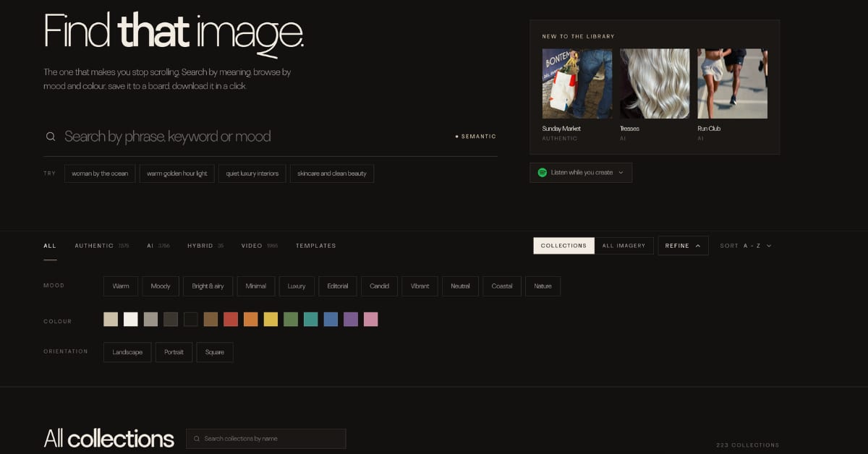Viewport: 868px width, 454px height.
Task: Toggle the Minimal mood filter
Action: (x=256, y=286)
